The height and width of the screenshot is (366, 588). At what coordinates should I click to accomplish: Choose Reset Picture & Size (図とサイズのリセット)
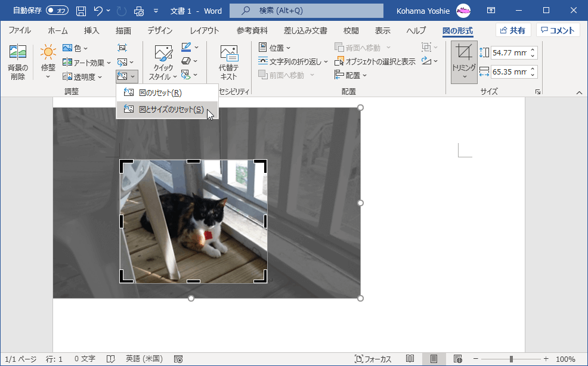pos(171,110)
